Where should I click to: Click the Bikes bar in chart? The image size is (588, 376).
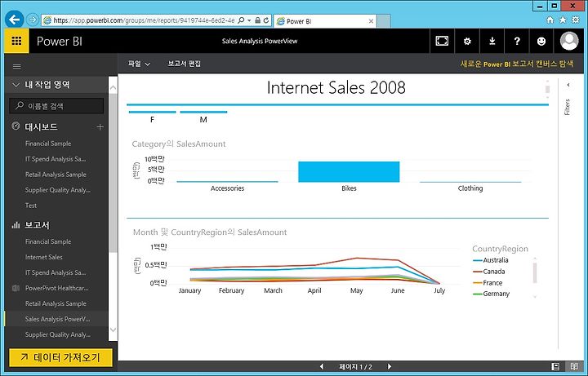(x=349, y=172)
